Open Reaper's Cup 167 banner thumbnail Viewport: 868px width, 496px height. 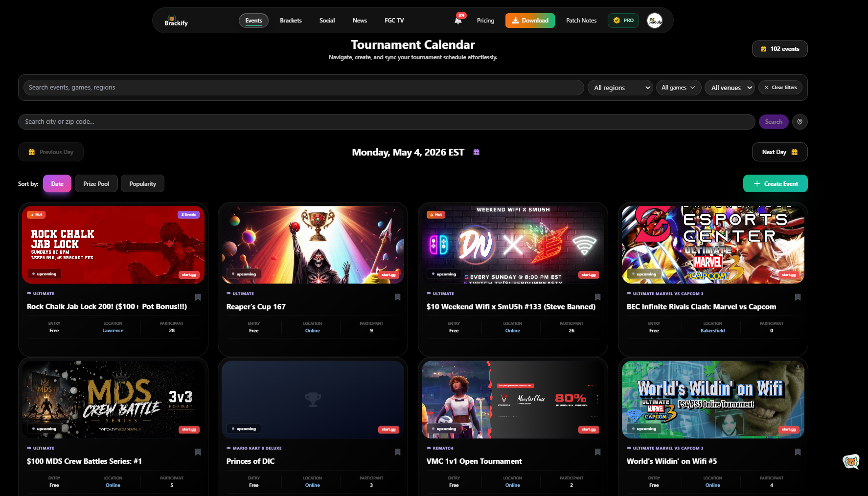(313, 245)
